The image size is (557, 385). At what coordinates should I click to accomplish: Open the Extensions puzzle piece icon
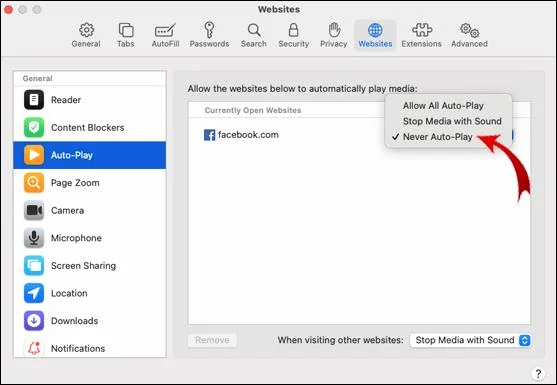[x=422, y=30]
